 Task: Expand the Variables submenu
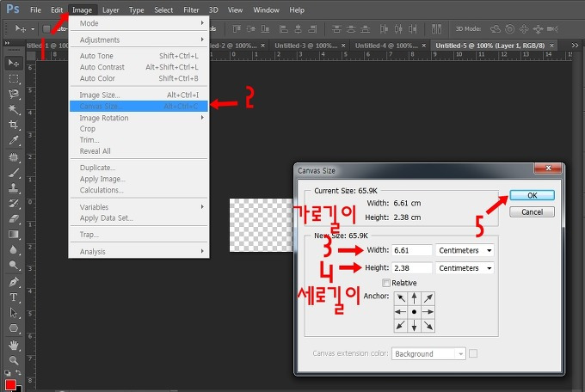coord(139,207)
